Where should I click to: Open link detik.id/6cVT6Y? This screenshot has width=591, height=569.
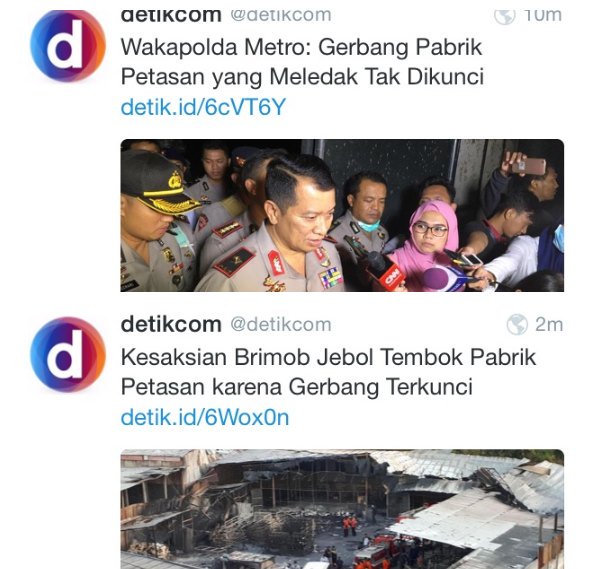[x=203, y=107]
